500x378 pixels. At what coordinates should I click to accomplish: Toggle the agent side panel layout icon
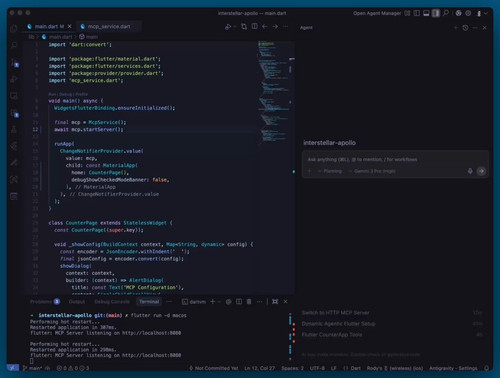click(x=436, y=13)
